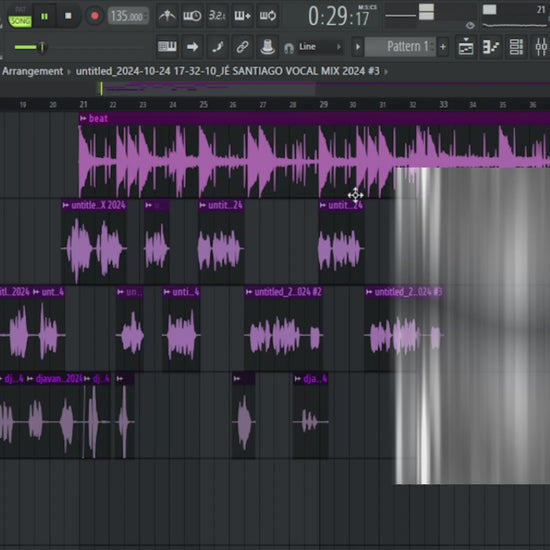Click the stamp-shaped icon
The image size is (550, 550).
268,47
